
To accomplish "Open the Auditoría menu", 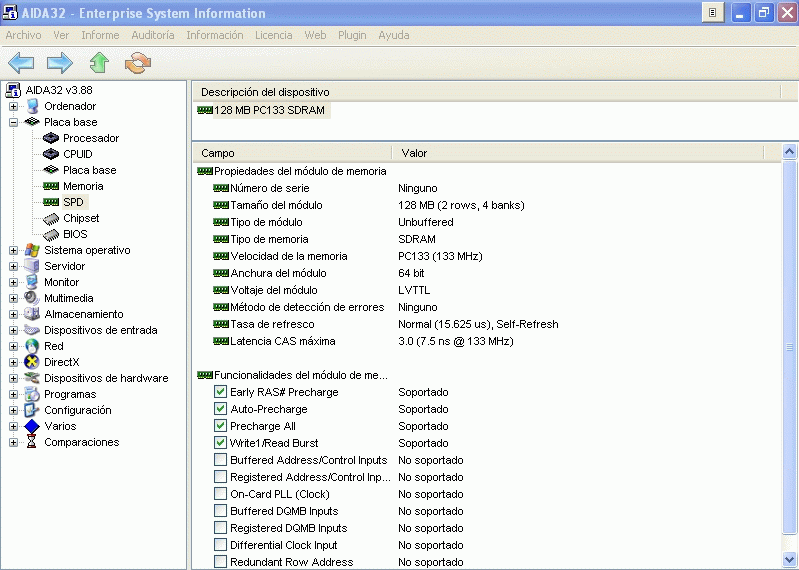I will click(153, 35).
